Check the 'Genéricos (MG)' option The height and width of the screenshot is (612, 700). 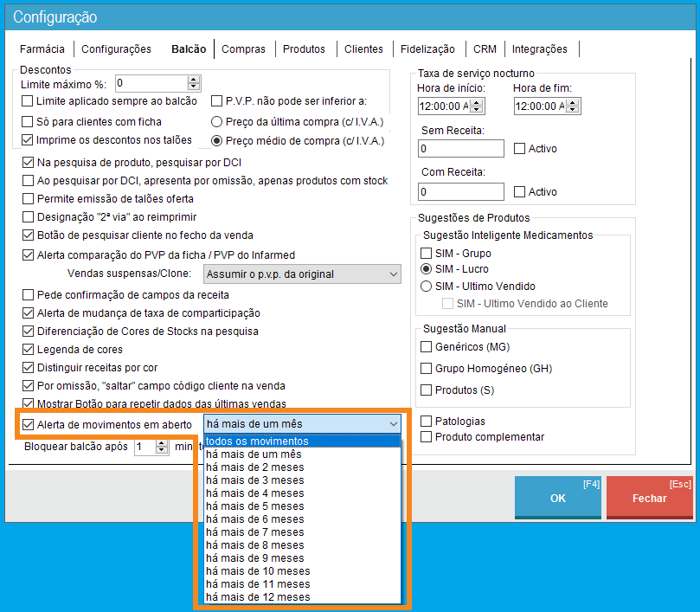[x=426, y=346]
